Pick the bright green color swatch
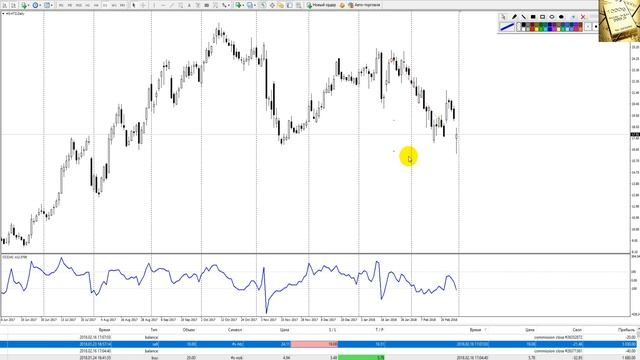Viewport: 640px width, 360px height. [x=541, y=29]
